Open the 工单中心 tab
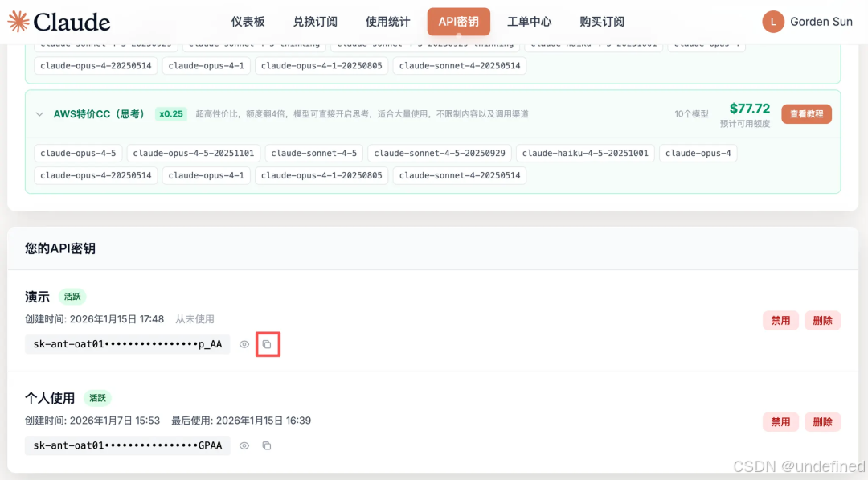The height and width of the screenshot is (480, 868). pyautogui.click(x=529, y=22)
